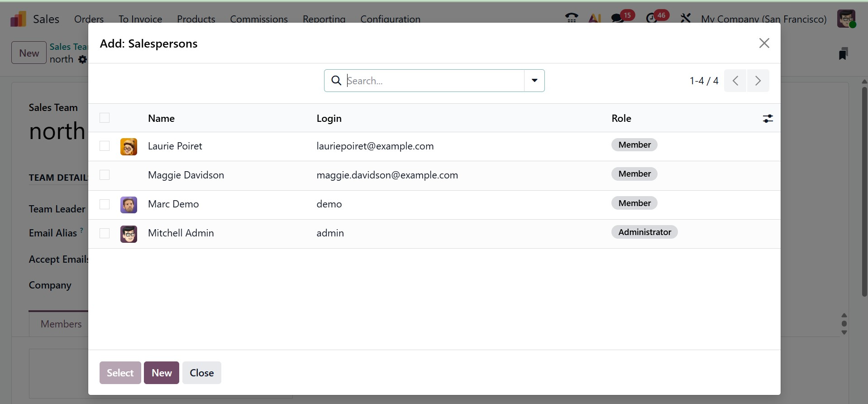
Task: Click the name Mitchell Admin
Action: click(x=181, y=233)
